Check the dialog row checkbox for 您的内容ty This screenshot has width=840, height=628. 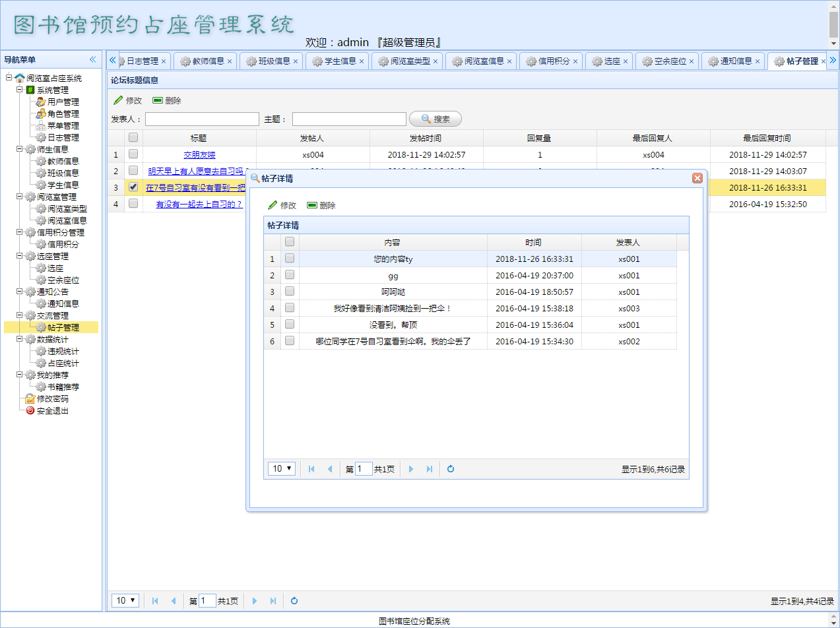pyautogui.click(x=290, y=258)
